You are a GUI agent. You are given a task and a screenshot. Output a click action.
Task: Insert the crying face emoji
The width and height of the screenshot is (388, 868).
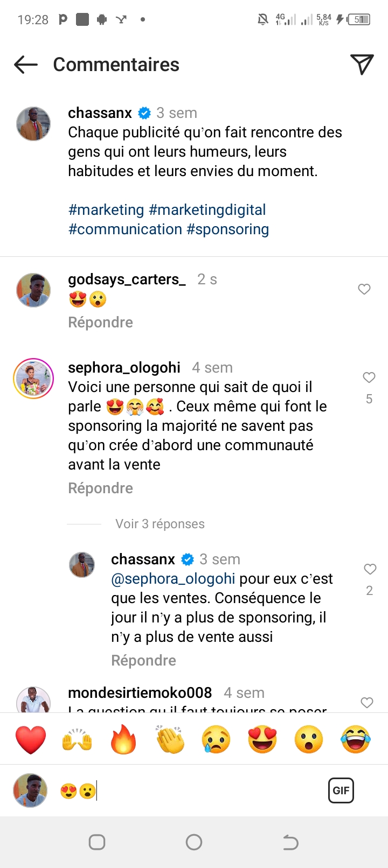(216, 739)
